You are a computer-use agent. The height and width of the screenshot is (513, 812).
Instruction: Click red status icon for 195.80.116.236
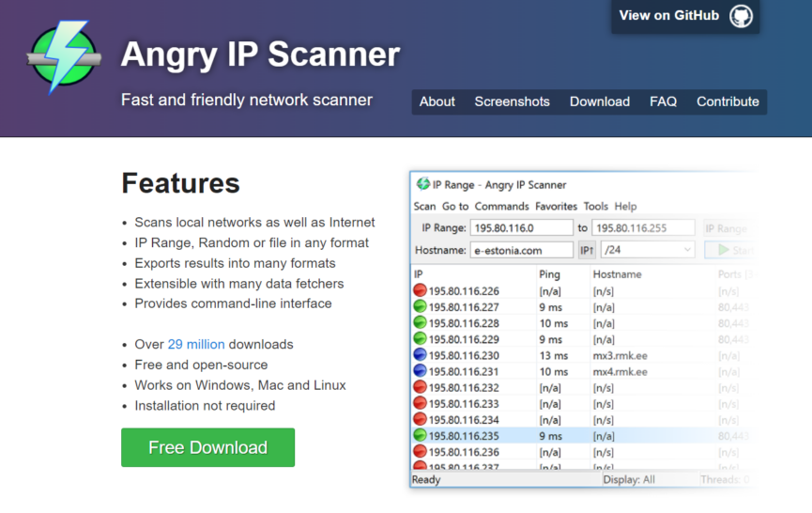tap(420, 451)
